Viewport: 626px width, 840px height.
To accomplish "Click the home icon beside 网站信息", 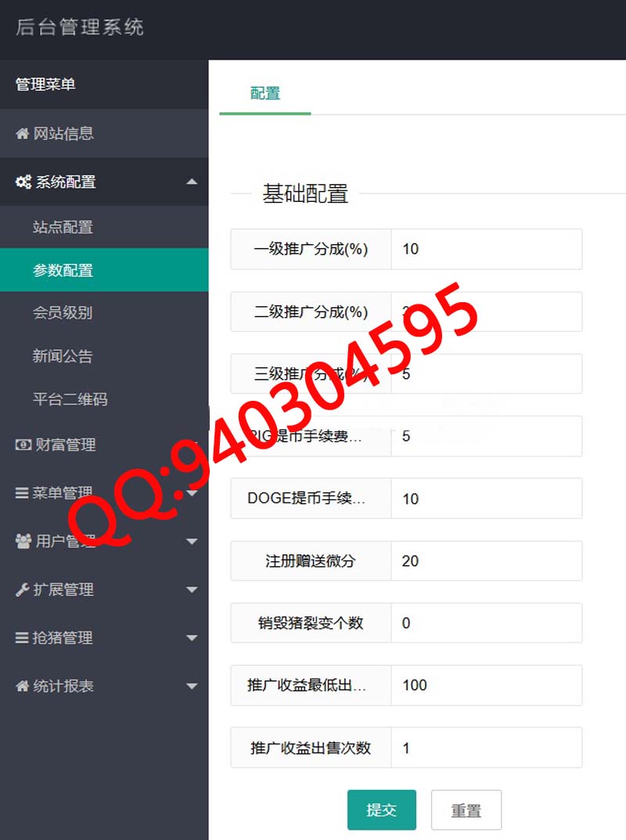I will pos(22,133).
